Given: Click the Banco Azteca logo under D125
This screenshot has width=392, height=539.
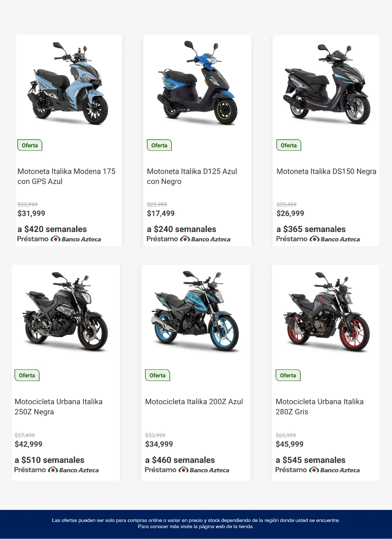Looking at the screenshot, I should pos(205,239).
